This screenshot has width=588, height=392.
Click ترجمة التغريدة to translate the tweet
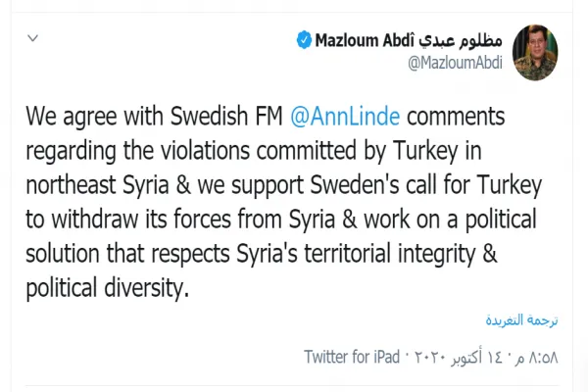521,320
